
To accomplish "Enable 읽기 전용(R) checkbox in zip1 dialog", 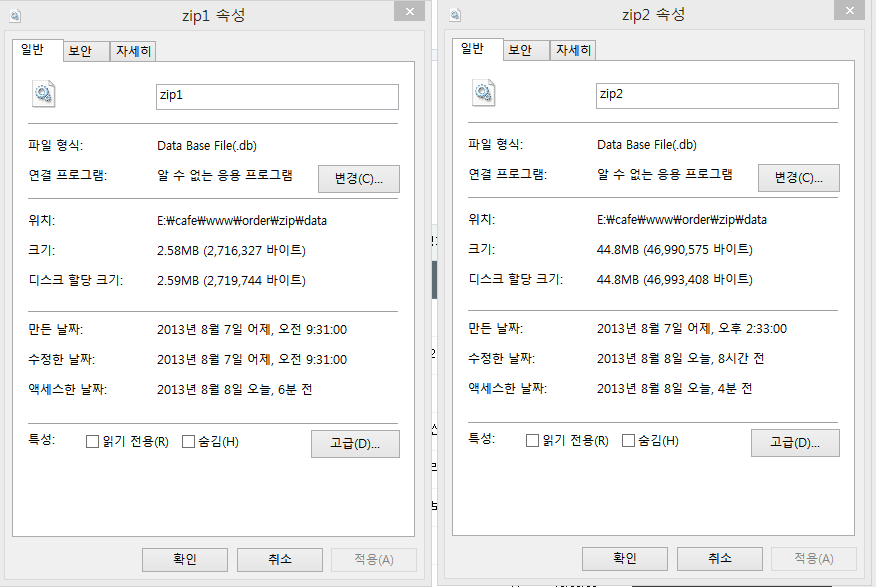I will [92, 441].
